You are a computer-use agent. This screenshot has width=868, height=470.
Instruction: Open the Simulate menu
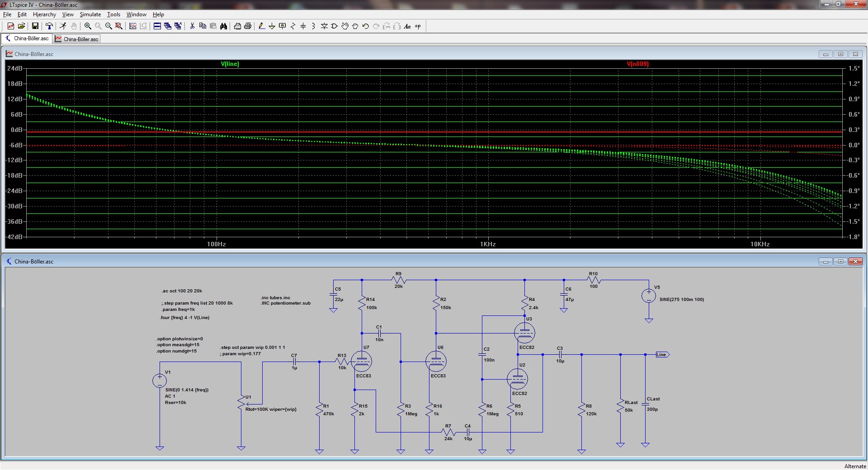click(x=90, y=14)
